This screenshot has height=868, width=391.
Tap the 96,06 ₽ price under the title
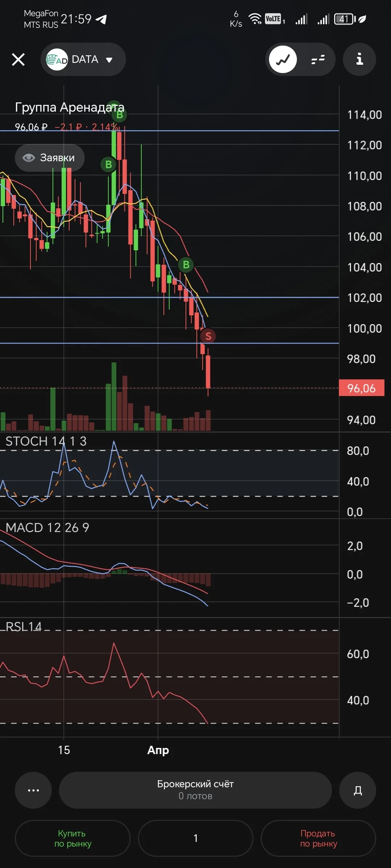31,127
